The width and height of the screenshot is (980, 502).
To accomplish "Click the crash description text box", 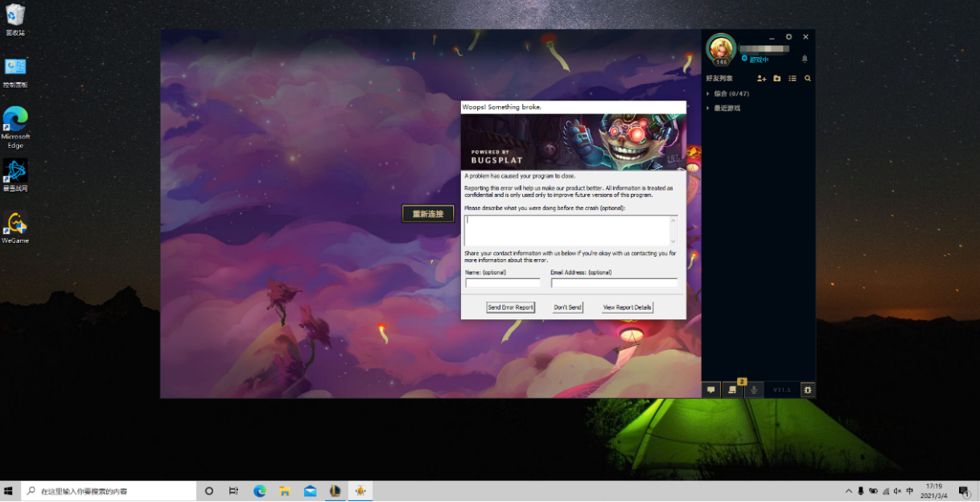I will point(568,230).
